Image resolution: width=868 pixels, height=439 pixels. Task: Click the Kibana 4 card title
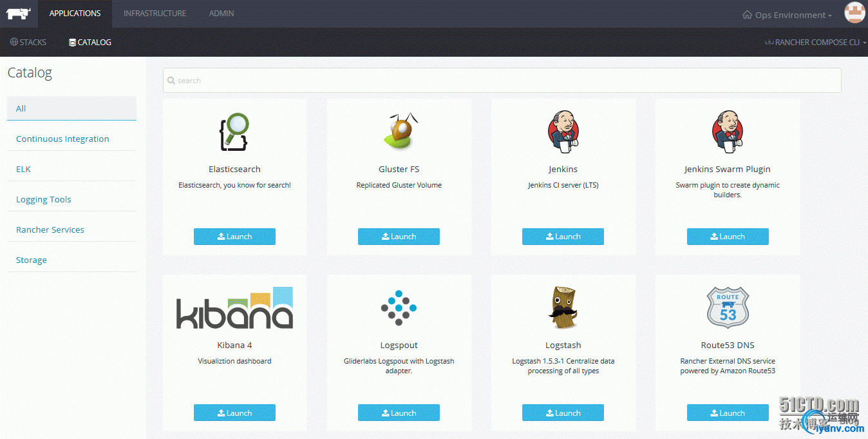tap(234, 346)
